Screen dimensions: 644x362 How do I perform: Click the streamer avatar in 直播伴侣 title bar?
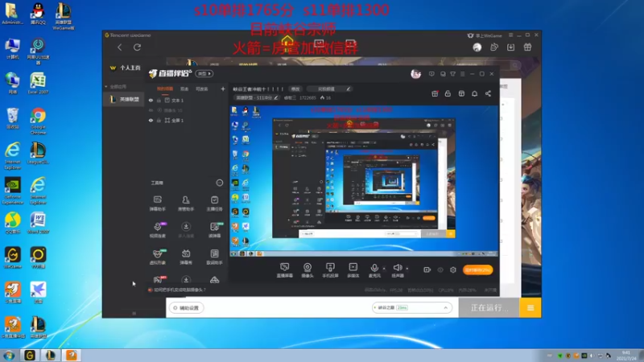tap(415, 74)
